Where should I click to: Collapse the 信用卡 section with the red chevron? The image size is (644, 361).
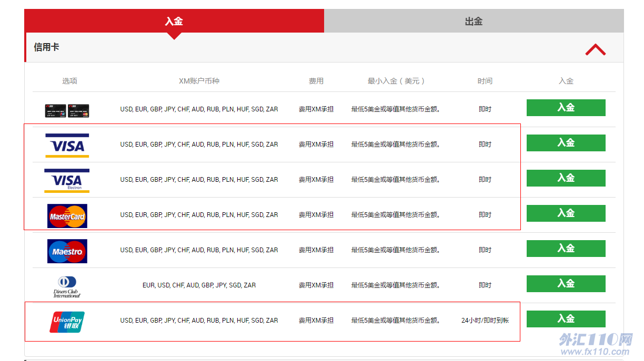596,49
